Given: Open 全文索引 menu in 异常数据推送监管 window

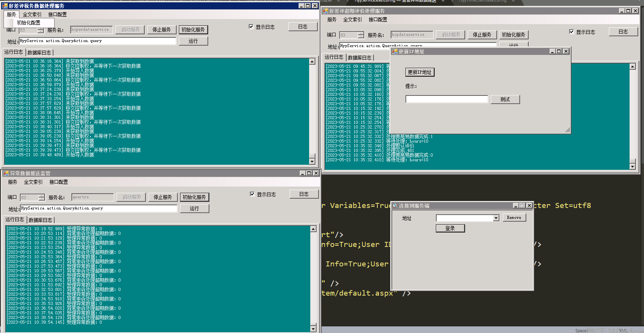Looking at the screenshot, I should tap(33, 182).
